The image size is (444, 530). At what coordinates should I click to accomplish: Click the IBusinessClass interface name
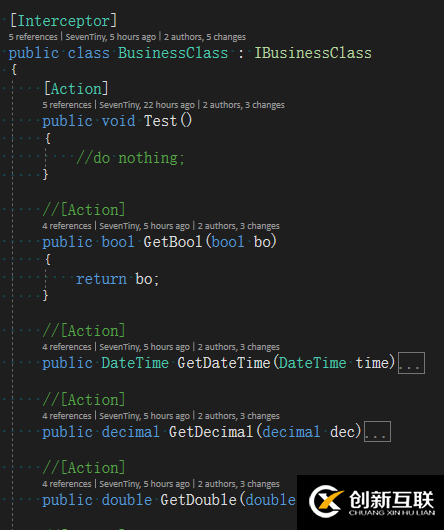pos(313,53)
